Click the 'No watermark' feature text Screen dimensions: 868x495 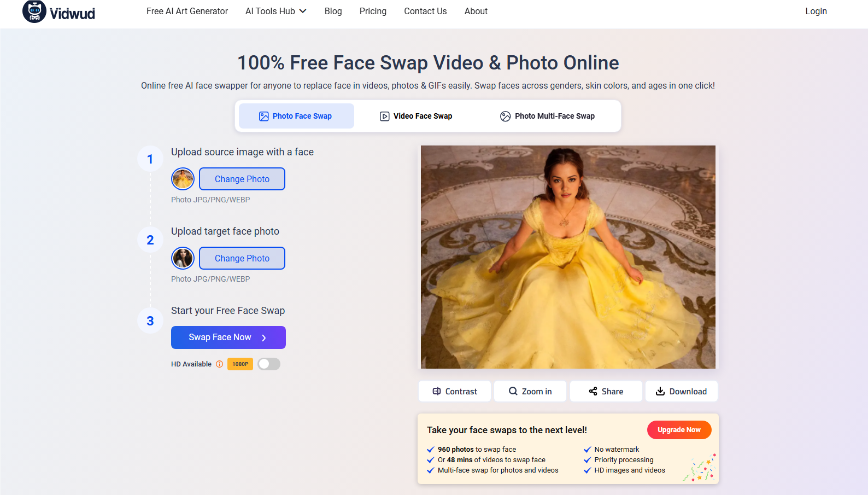coord(617,450)
